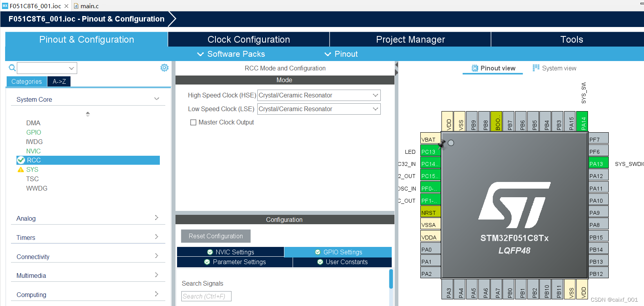Click the RCC green check icon
The width and height of the screenshot is (644, 306).
tap(21, 160)
